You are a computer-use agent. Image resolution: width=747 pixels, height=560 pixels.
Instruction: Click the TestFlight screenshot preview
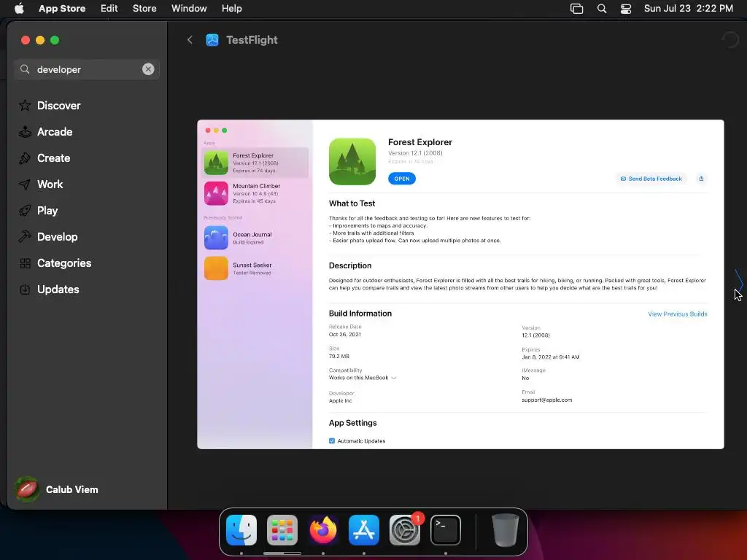point(460,284)
